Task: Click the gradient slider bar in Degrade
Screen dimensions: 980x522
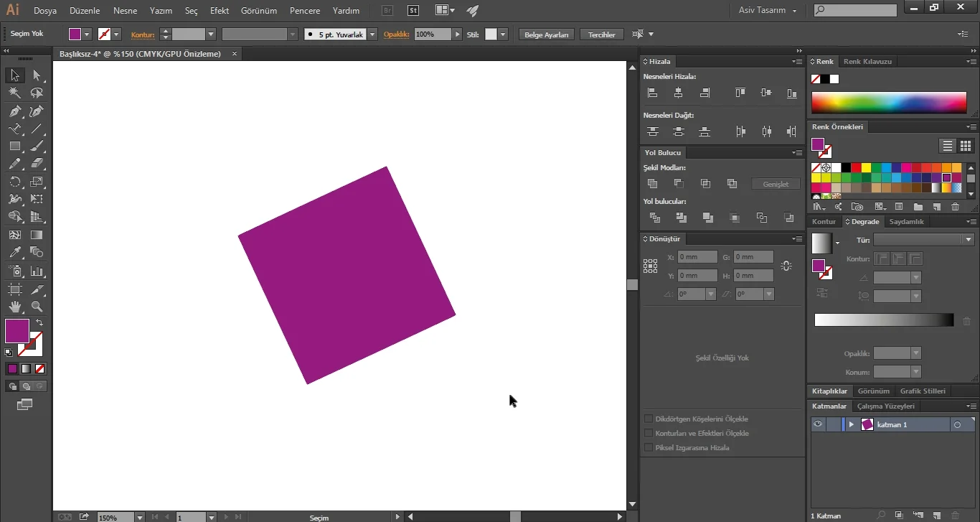Action: click(x=884, y=320)
